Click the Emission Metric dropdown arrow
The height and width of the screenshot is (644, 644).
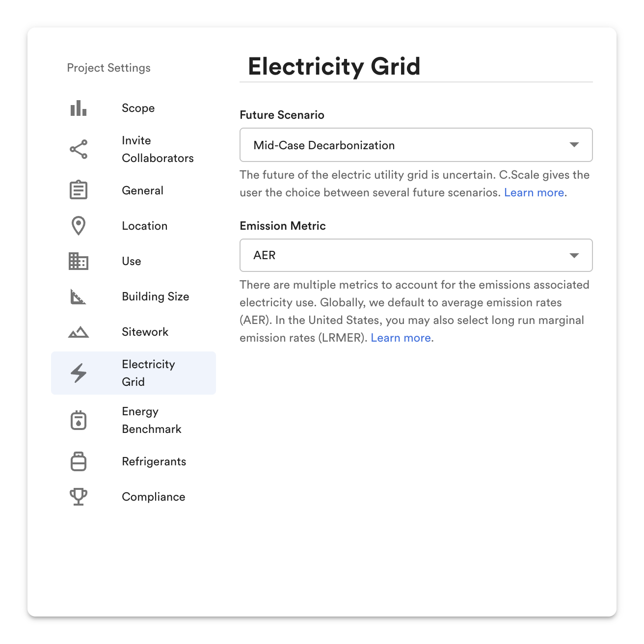click(574, 255)
